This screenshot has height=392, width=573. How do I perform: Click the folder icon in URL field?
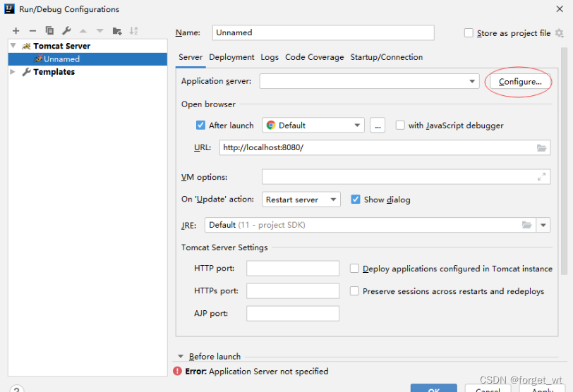click(x=541, y=148)
